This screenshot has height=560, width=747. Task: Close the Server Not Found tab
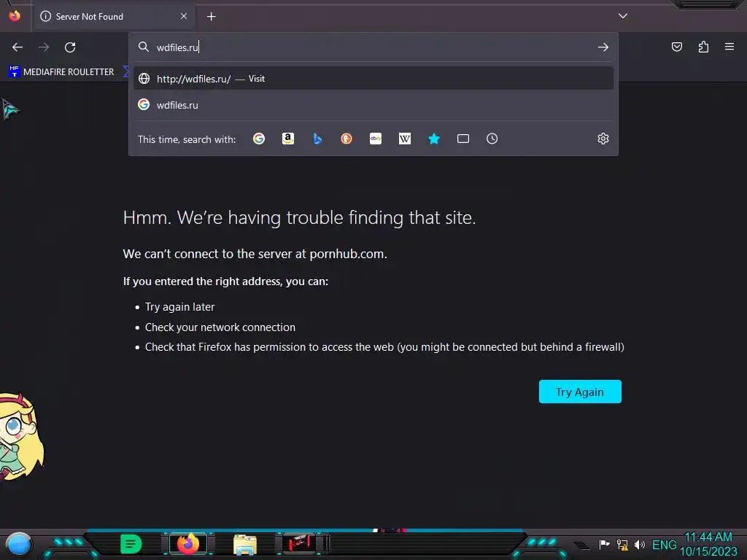click(x=184, y=16)
